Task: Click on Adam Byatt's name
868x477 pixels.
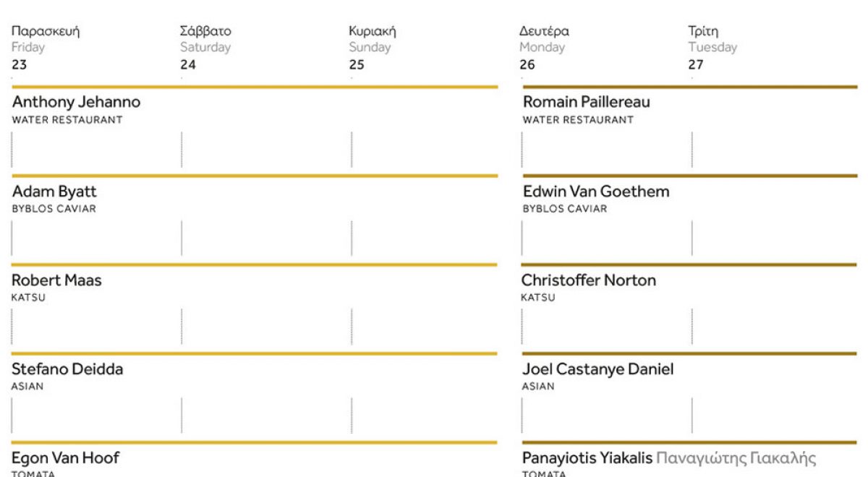Action: pos(54,192)
